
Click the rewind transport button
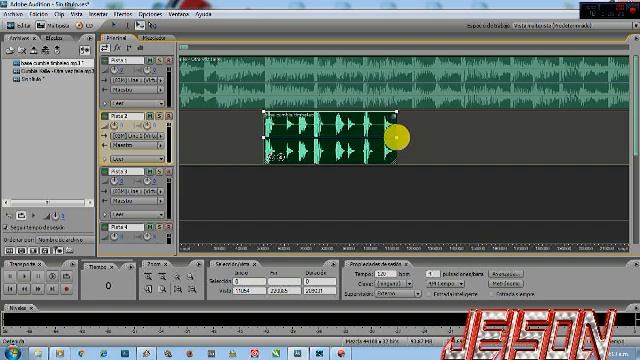pos(24,289)
